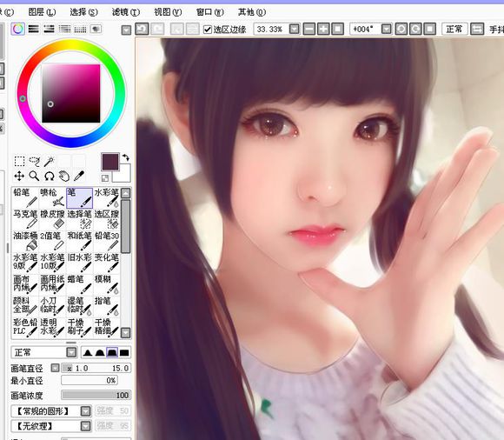This screenshot has width=504, height=440.
Task: Toggle the color wheel panel button
Action: [18, 29]
